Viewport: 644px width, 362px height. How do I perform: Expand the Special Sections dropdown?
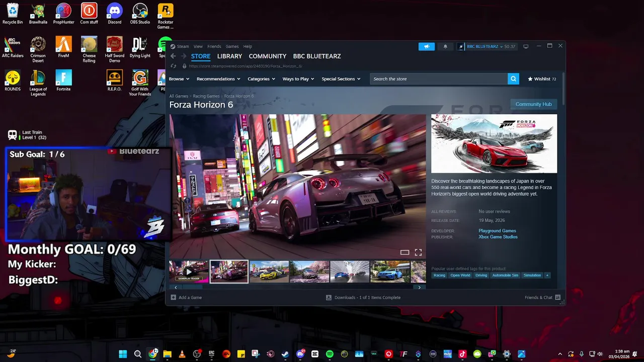click(341, 79)
